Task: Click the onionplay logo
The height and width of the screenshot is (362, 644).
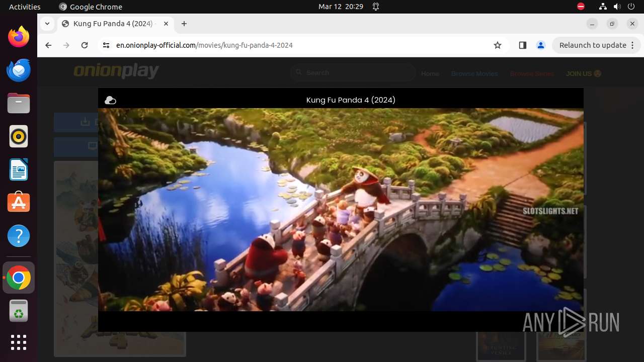Action: [116, 71]
